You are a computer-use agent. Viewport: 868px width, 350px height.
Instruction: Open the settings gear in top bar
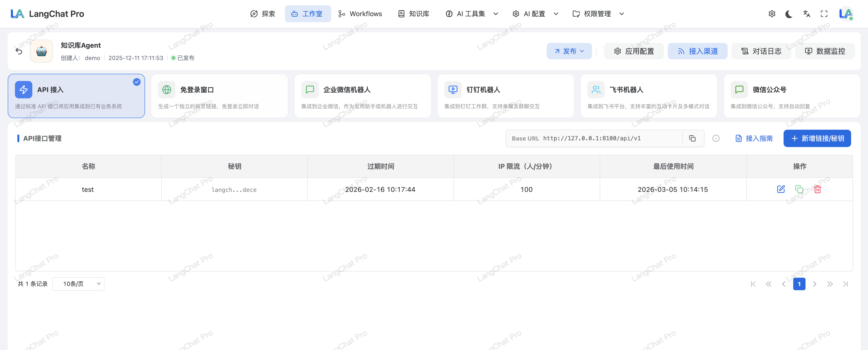coord(772,14)
